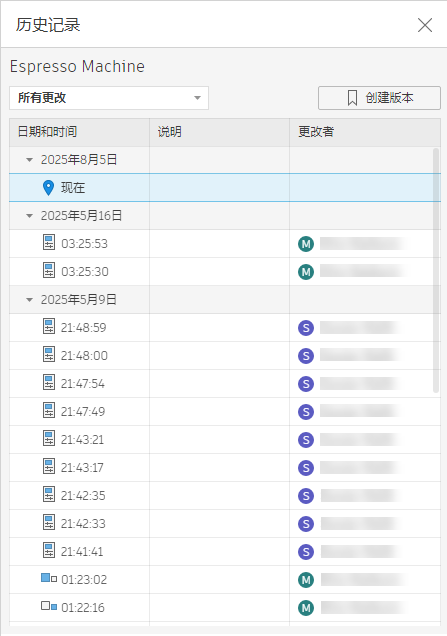Click the change icon for 21:41:41

tap(49, 550)
